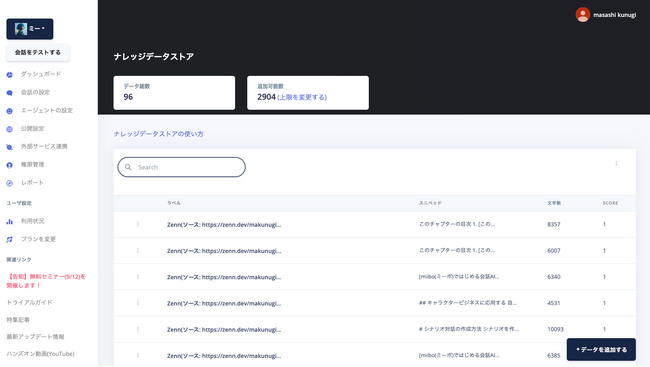Open the table options three-dot menu

pos(616,163)
